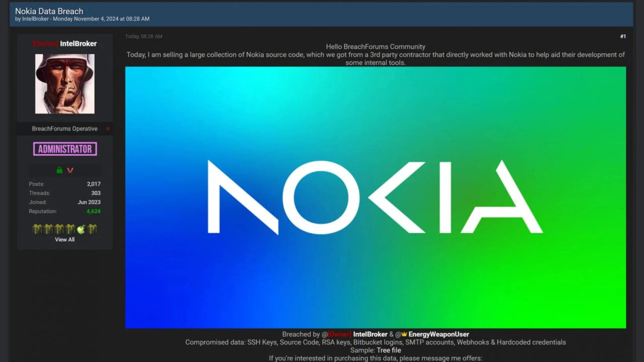This screenshot has width=644, height=362.
Task: Click the ADMINISTRATOR rank badge
Action: [65, 149]
